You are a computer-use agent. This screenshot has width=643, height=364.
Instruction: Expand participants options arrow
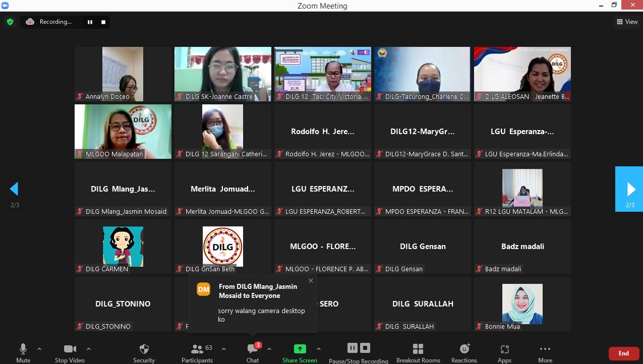point(224,349)
